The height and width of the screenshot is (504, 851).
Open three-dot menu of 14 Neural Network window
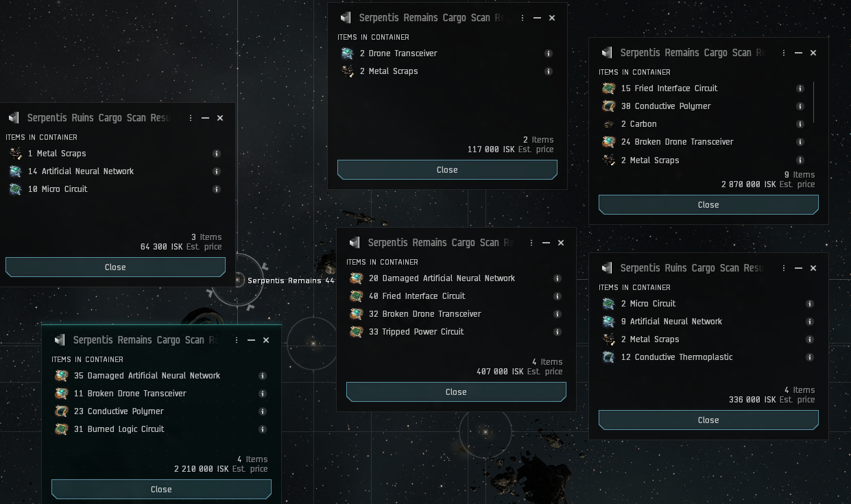pos(191,118)
